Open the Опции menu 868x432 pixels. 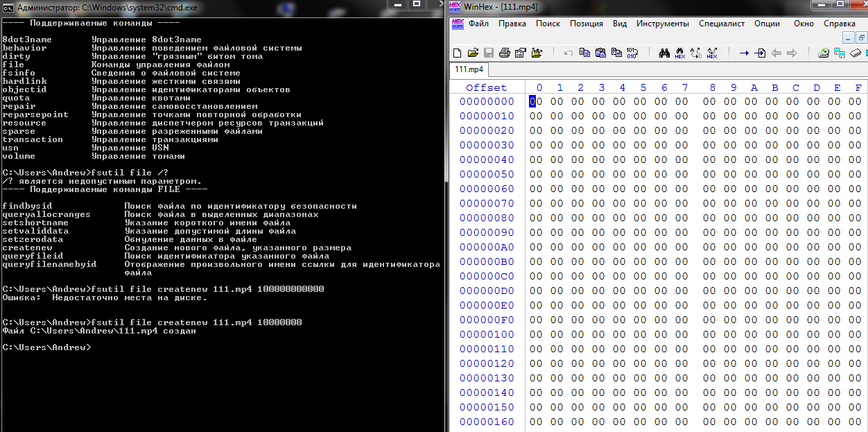767,24
